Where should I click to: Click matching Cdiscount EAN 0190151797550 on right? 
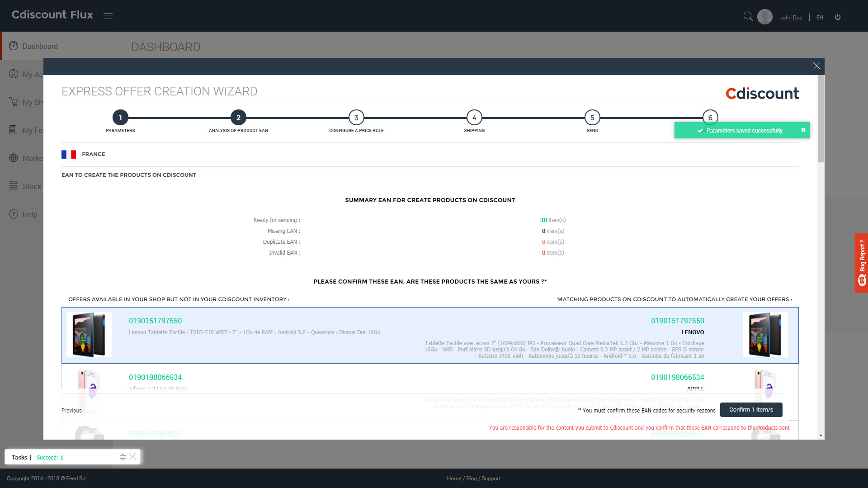pyautogui.click(x=677, y=321)
